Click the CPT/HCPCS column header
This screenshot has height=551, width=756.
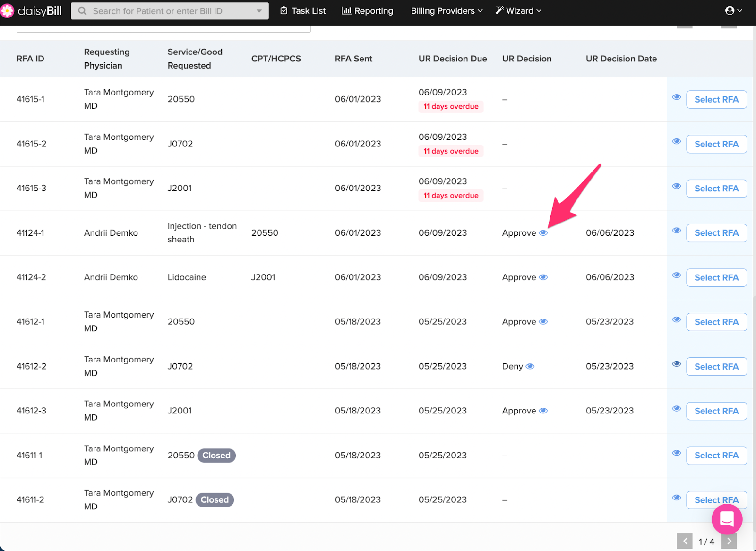pyautogui.click(x=276, y=59)
